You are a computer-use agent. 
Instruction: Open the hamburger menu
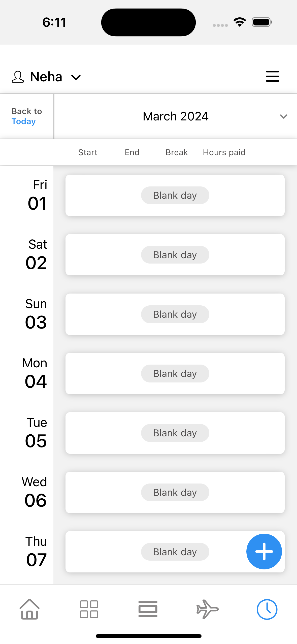(272, 76)
